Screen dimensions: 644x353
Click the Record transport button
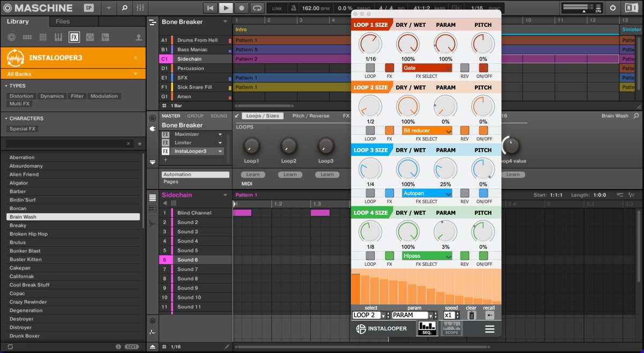(241, 8)
